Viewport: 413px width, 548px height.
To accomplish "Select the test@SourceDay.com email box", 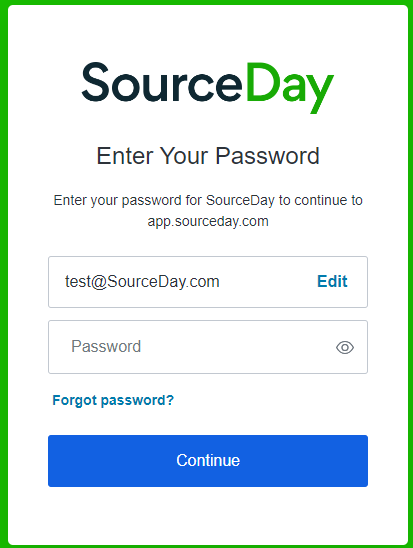I will pos(208,282).
